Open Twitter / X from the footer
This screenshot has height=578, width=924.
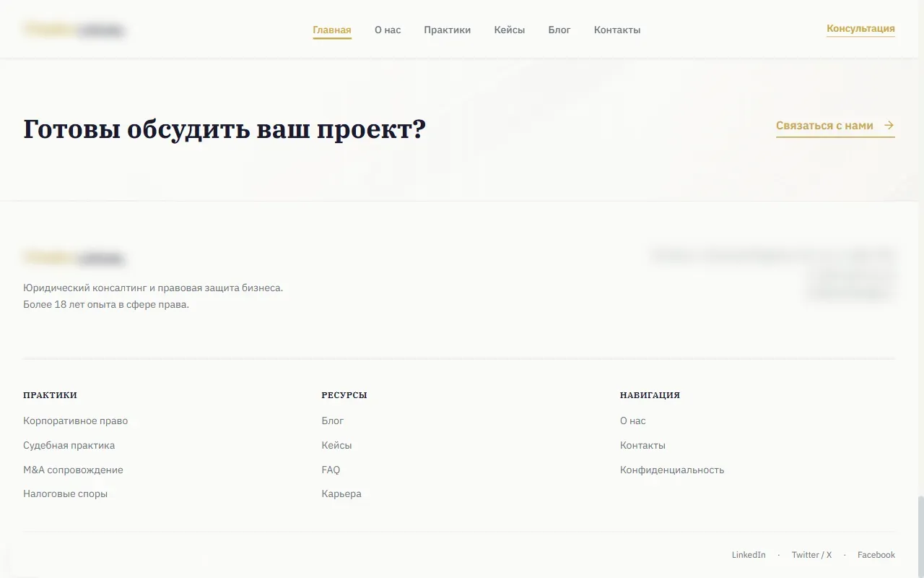coord(811,555)
